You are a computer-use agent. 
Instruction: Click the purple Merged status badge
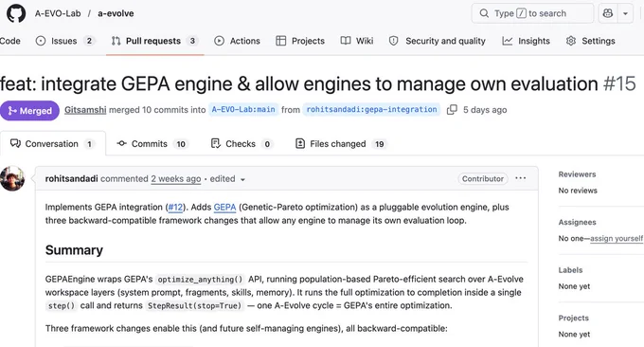[29, 111]
